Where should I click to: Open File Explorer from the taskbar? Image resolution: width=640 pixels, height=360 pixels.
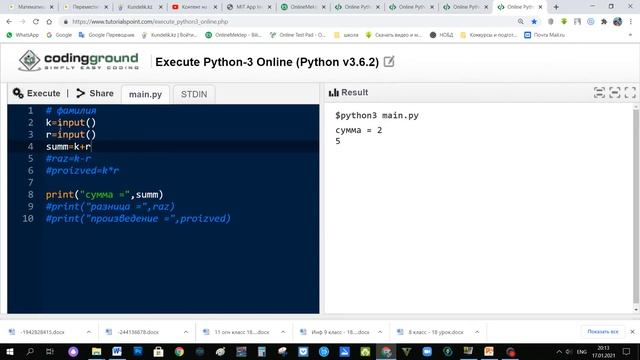point(96,351)
